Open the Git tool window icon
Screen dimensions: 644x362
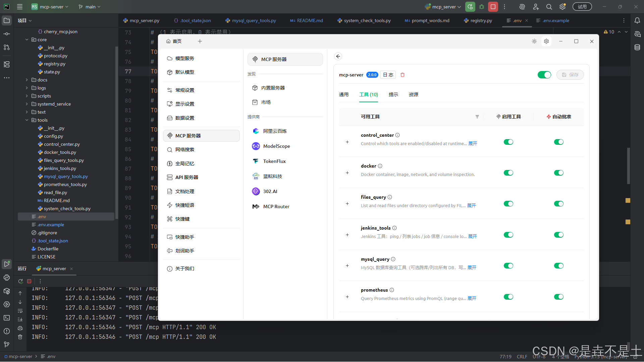(6, 344)
